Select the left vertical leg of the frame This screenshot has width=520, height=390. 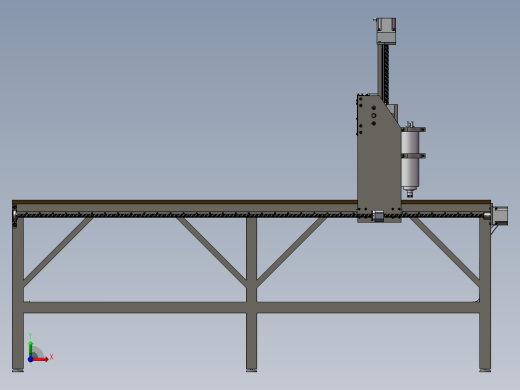click(x=18, y=293)
